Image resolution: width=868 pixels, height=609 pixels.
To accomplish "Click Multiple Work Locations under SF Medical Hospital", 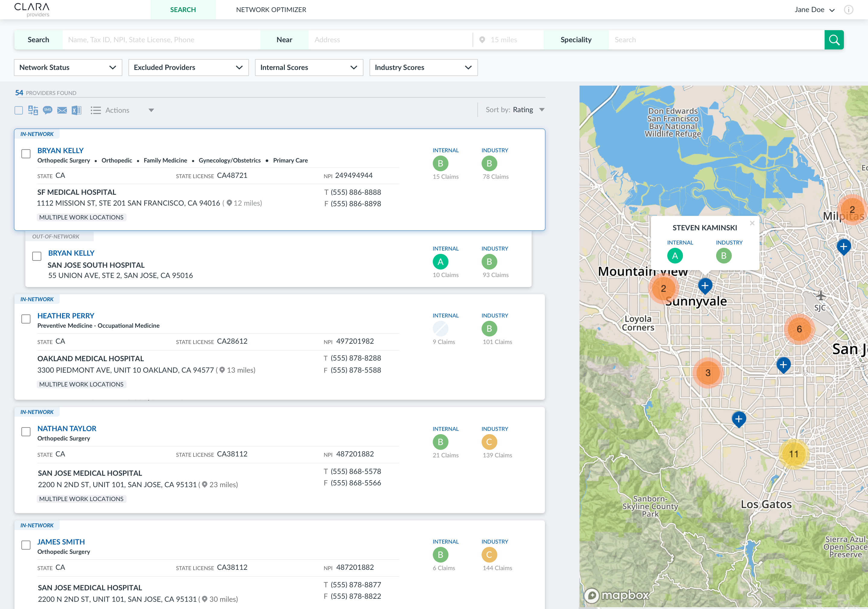I will (81, 217).
